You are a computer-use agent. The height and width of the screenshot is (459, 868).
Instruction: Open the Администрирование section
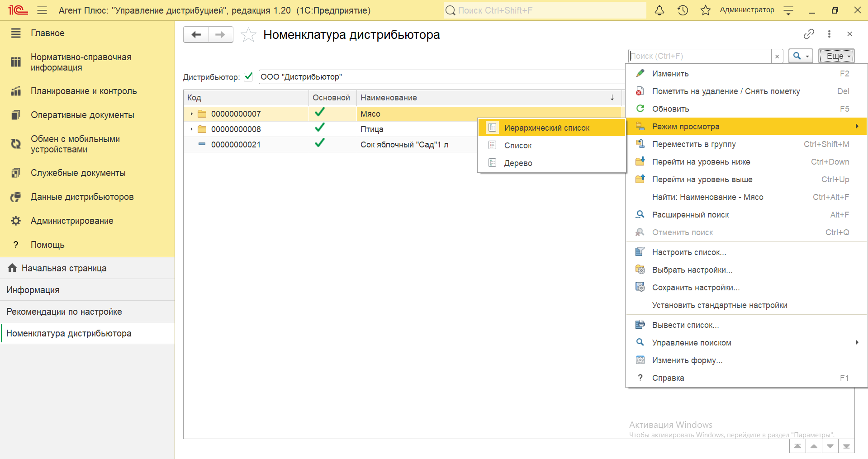click(x=87, y=221)
